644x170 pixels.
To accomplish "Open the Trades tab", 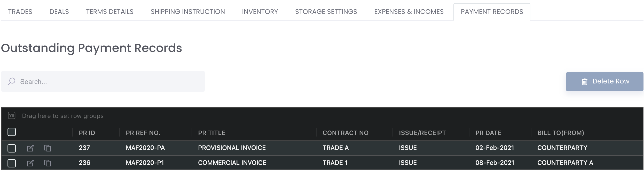I will click(x=20, y=12).
